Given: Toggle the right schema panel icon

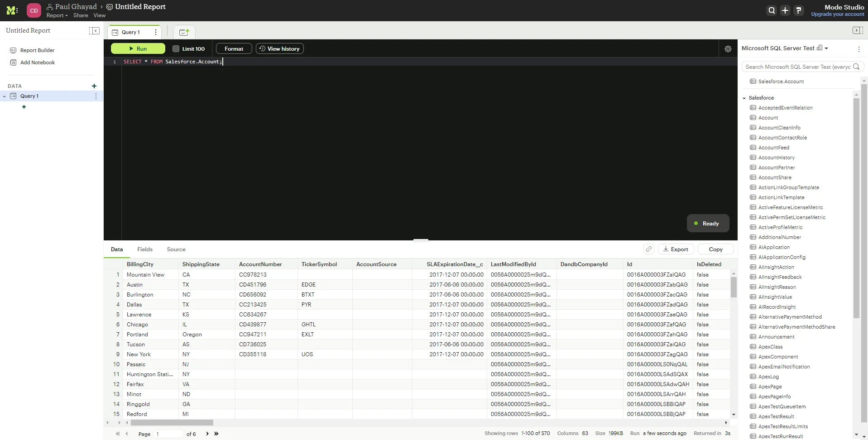Looking at the screenshot, I should click(857, 30).
